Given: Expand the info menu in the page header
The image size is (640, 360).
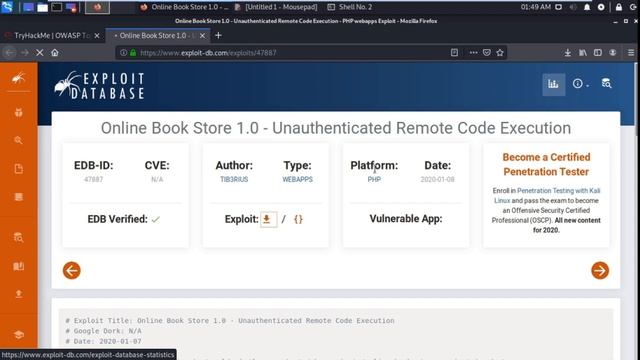Looking at the screenshot, I should [x=580, y=84].
